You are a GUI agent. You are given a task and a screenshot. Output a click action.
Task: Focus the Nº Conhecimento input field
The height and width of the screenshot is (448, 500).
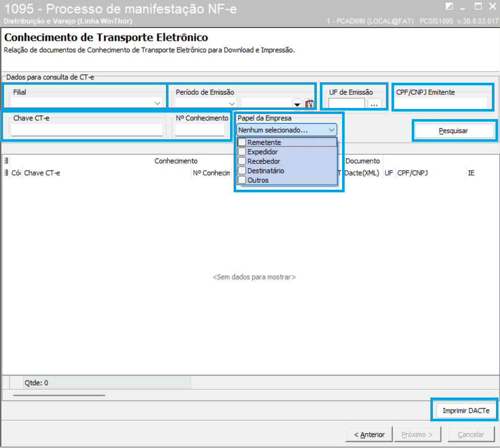(x=200, y=130)
